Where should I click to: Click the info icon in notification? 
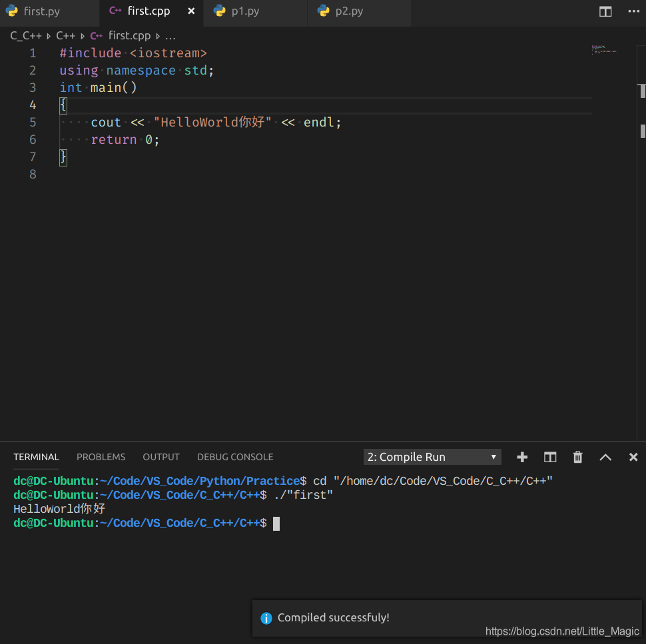point(266,618)
